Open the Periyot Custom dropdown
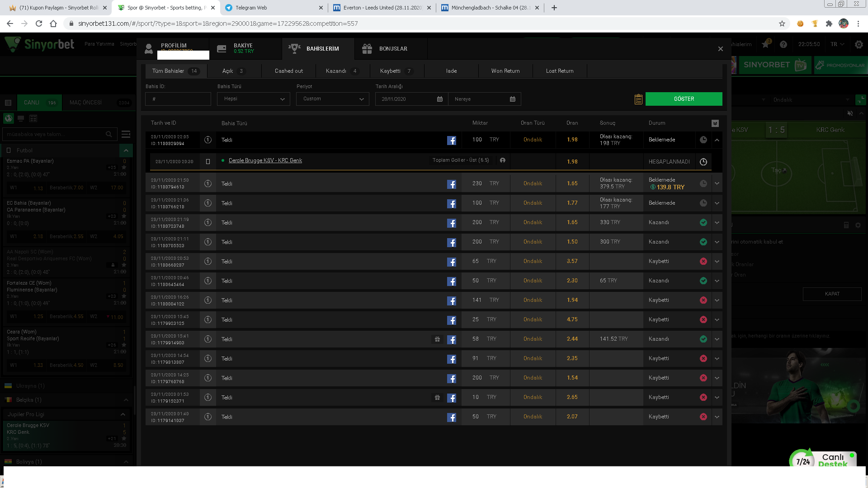This screenshot has width=868, height=488. pyautogui.click(x=333, y=99)
